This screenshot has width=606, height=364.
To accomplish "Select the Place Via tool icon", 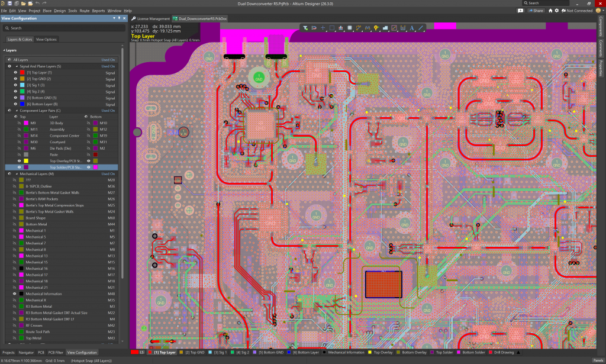I will click(376, 28).
